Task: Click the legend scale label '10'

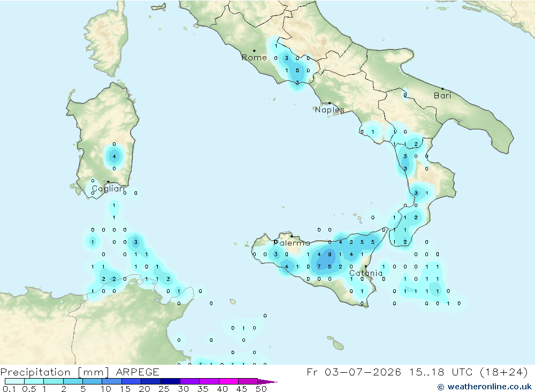Action: tap(106, 389)
